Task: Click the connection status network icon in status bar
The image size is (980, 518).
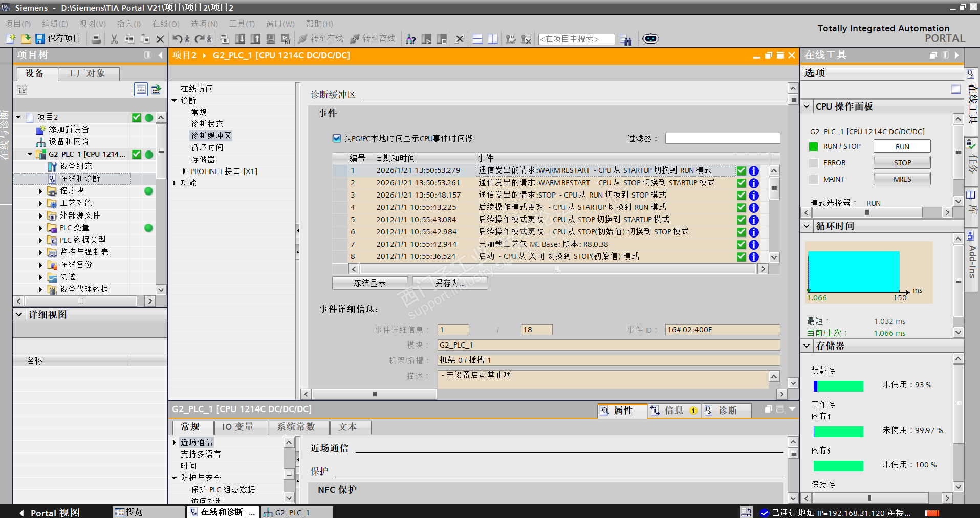Action: [x=746, y=512]
